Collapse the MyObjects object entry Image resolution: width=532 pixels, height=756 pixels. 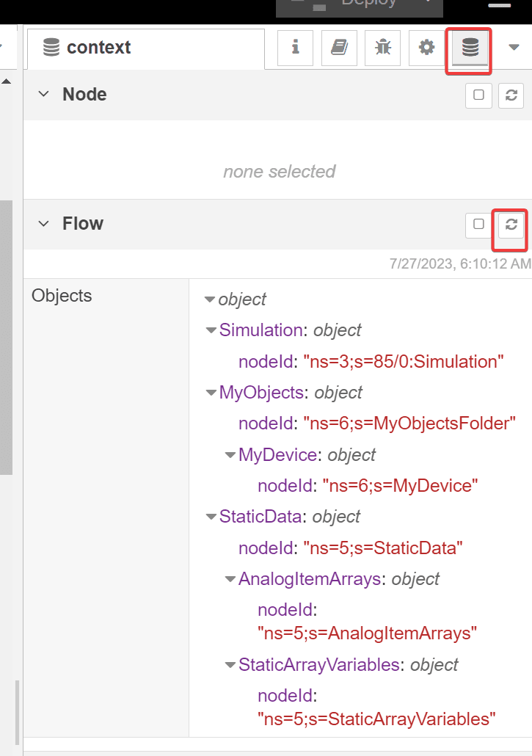(x=211, y=392)
